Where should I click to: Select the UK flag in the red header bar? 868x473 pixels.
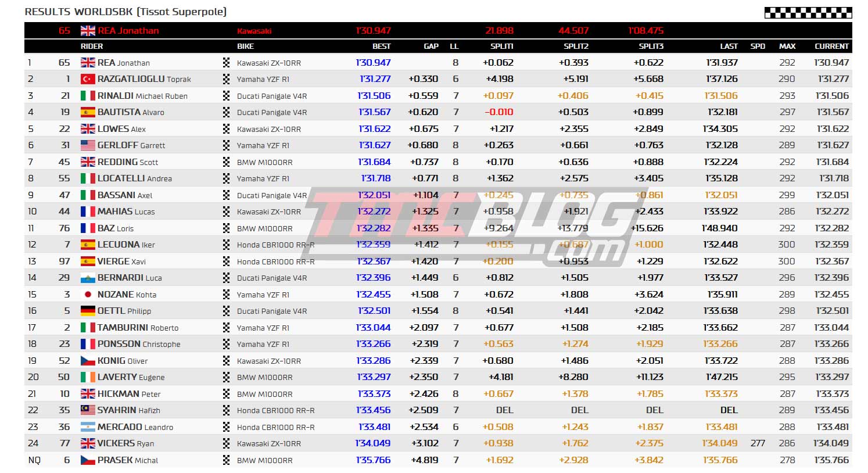pos(88,31)
